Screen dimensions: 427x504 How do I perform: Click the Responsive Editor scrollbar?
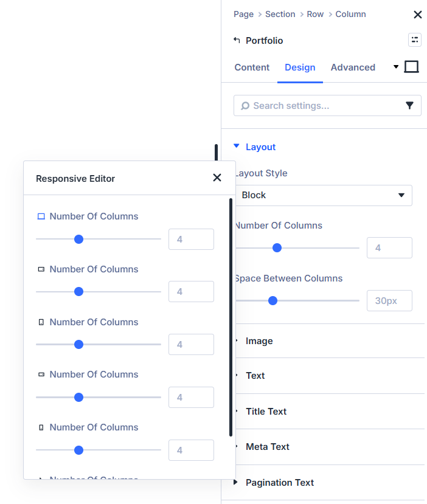click(x=231, y=316)
